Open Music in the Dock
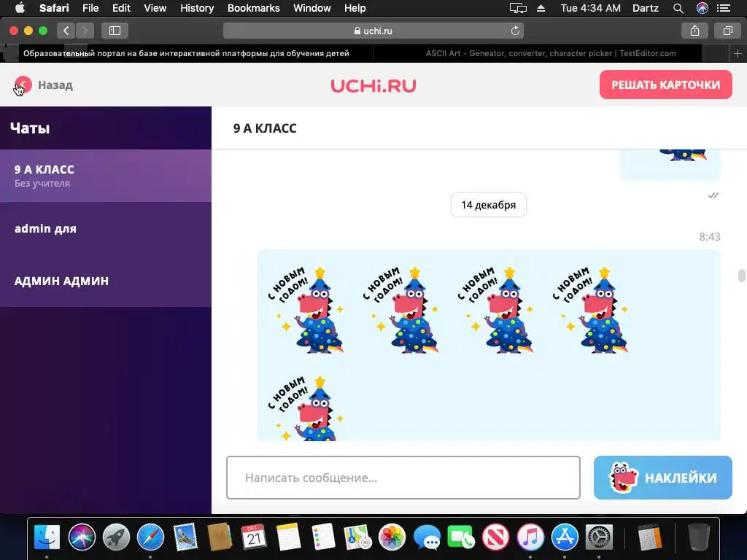Image resolution: width=747 pixels, height=560 pixels. pos(530,537)
